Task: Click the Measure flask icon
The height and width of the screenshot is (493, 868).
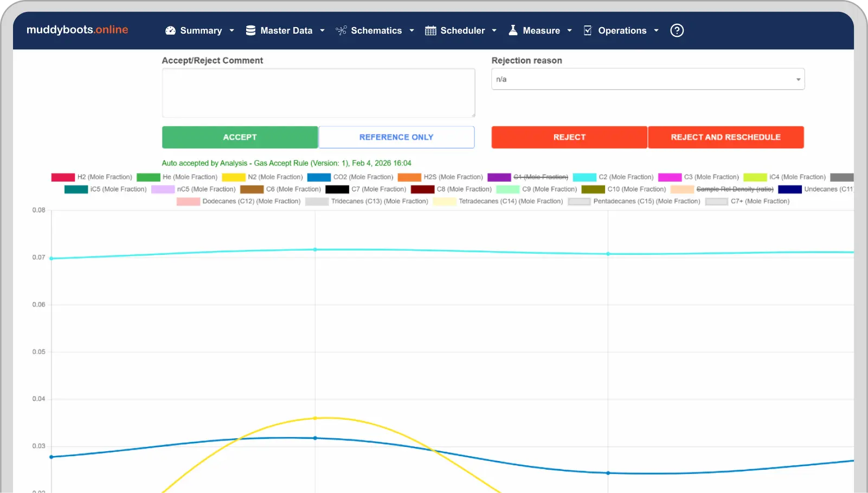Action: click(x=513, y=30)
